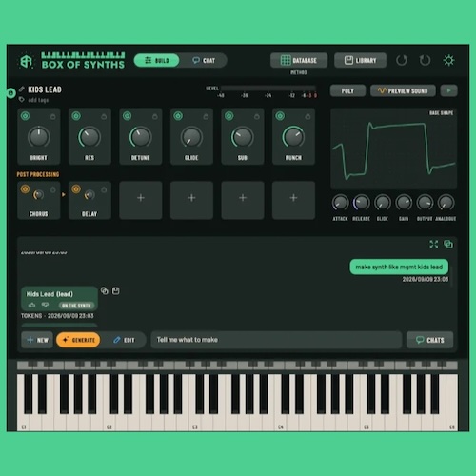This screenshot has height=476, width=476.
Task: Toggle the Res module power button
Action: pyautogui.click(x=76, y=116)
